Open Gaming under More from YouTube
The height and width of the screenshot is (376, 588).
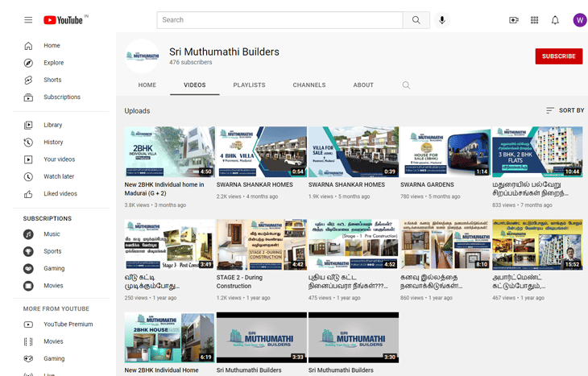pos(54,359)
